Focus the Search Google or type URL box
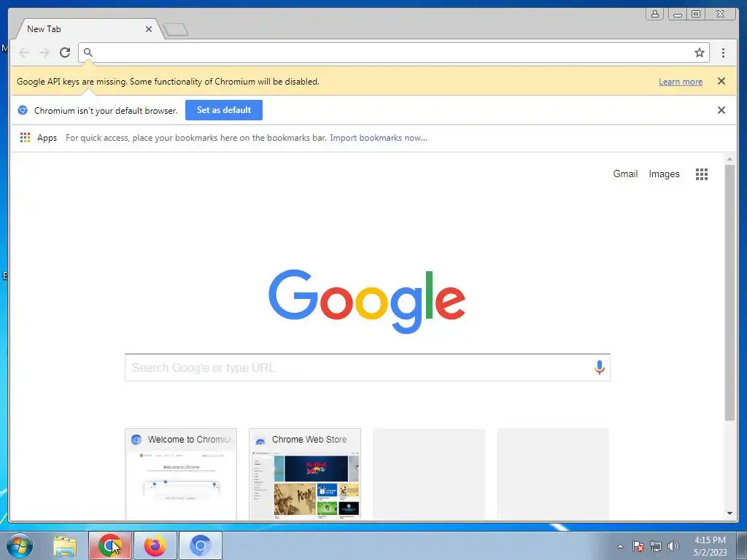747x560 pixels. (368, 367)
